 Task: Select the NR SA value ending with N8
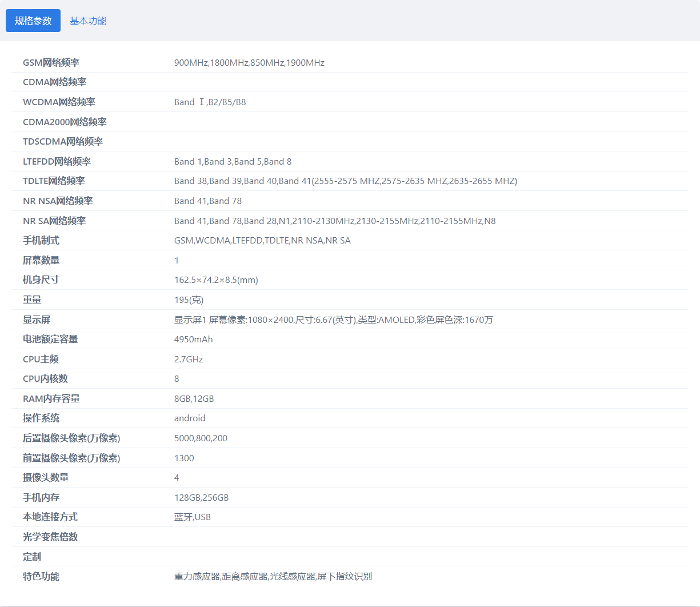click(x=335, y=221)
